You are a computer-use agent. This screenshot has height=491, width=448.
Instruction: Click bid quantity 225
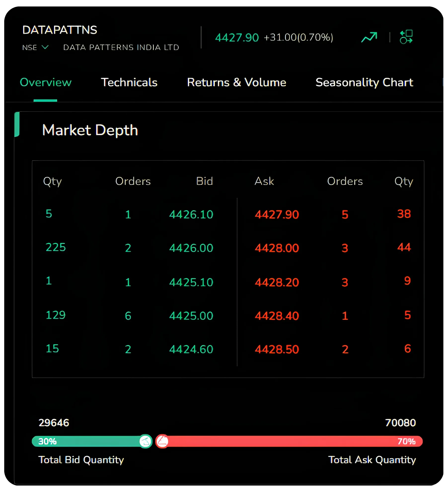[x=56, y=247]
